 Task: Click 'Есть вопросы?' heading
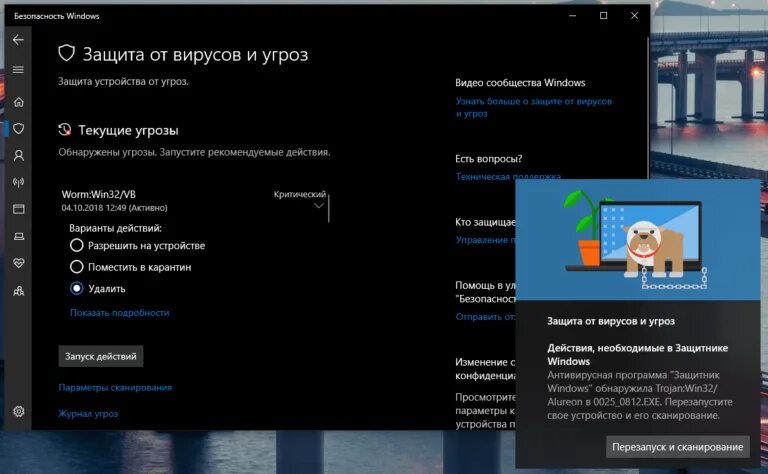click(x=489, y=159)
